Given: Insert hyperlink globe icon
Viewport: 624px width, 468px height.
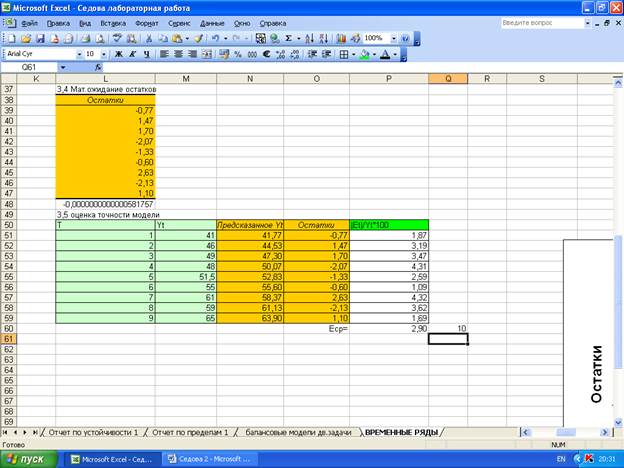Looking at the screenshot, I should (275, 38).
